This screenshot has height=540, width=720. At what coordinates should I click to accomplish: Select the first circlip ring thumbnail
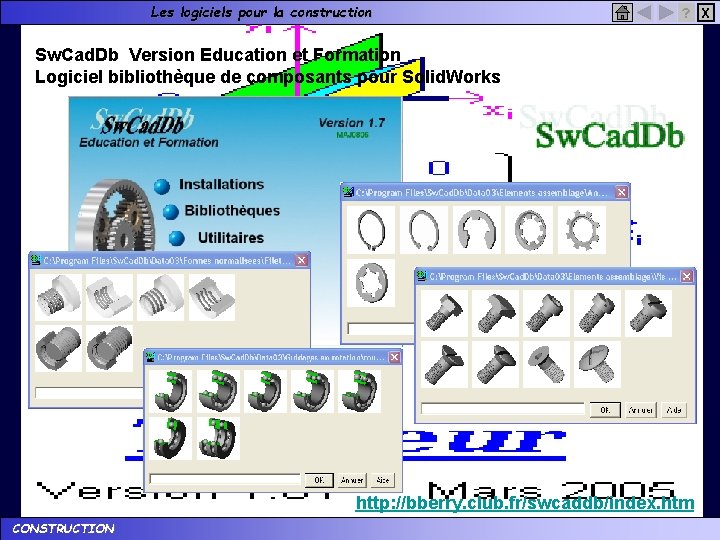click(371, 230)
